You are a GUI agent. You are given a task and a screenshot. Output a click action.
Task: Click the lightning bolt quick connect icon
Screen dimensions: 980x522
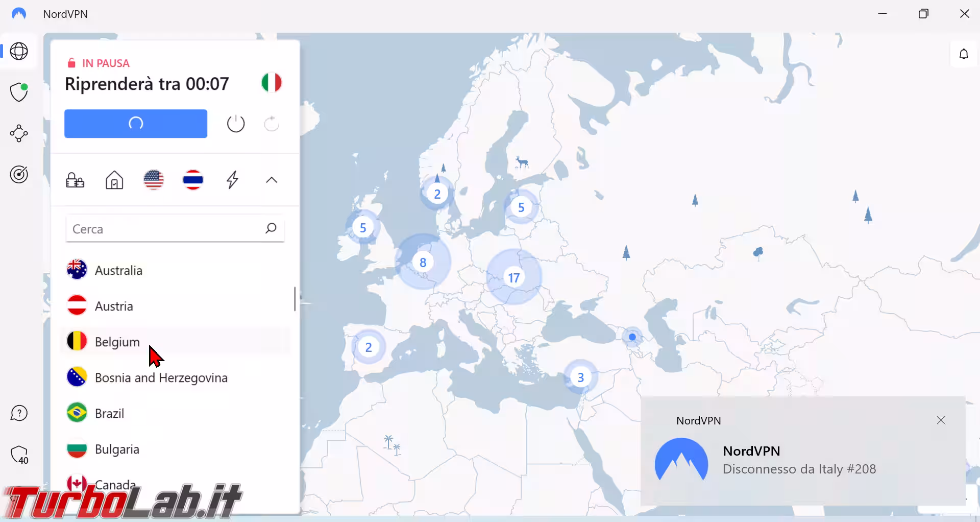pos(232,180)
